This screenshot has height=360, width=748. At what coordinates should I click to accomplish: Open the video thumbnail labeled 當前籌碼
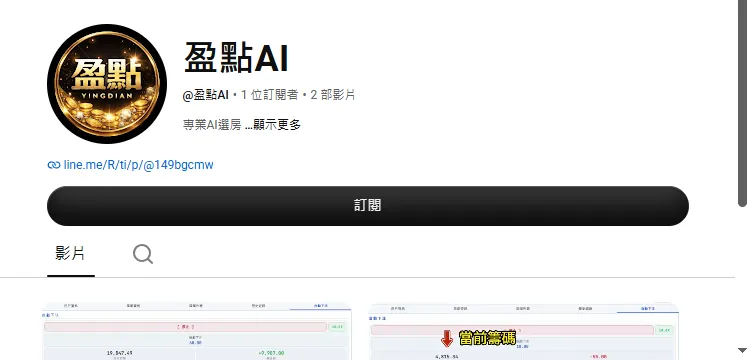[523, 331]
